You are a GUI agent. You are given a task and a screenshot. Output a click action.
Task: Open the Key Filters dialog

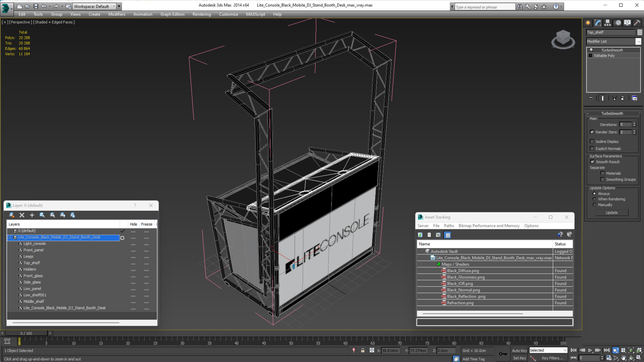click(552, 358)
